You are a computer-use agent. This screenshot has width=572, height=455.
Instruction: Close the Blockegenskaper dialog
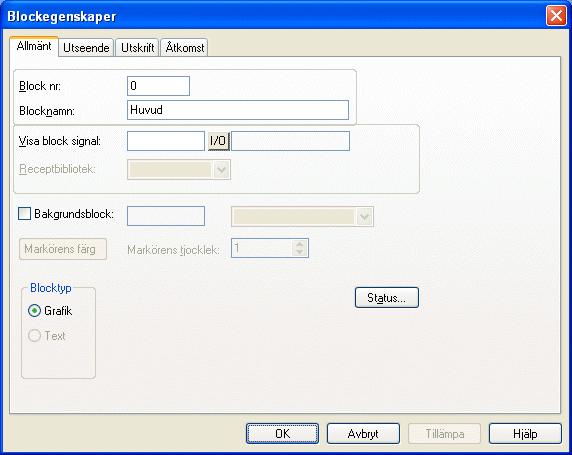point(556,16)
